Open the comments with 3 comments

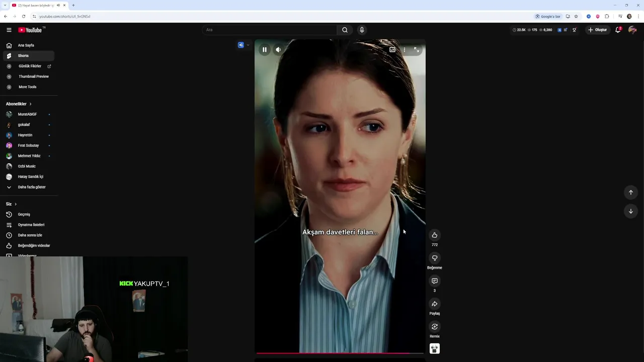pyautogui.click(x=435, y=281)
